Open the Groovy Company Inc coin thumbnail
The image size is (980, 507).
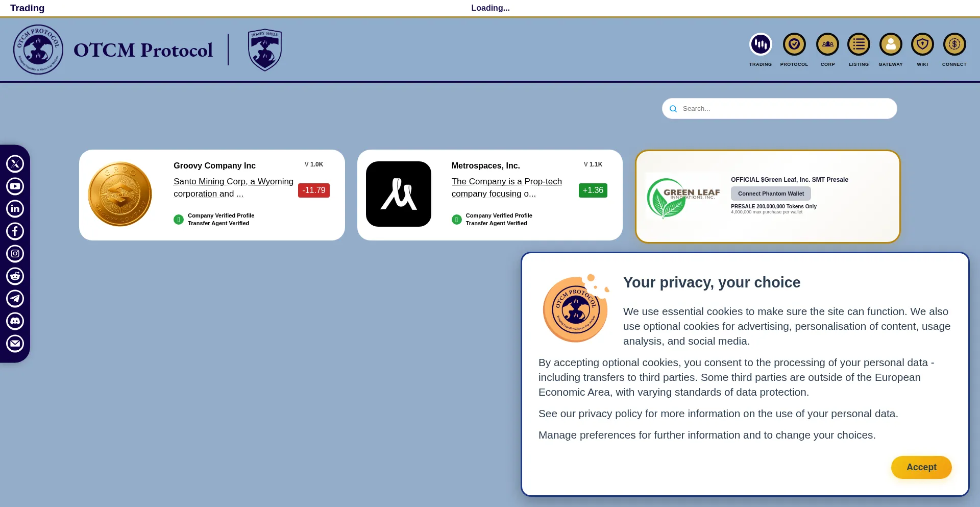coord(120,194)
